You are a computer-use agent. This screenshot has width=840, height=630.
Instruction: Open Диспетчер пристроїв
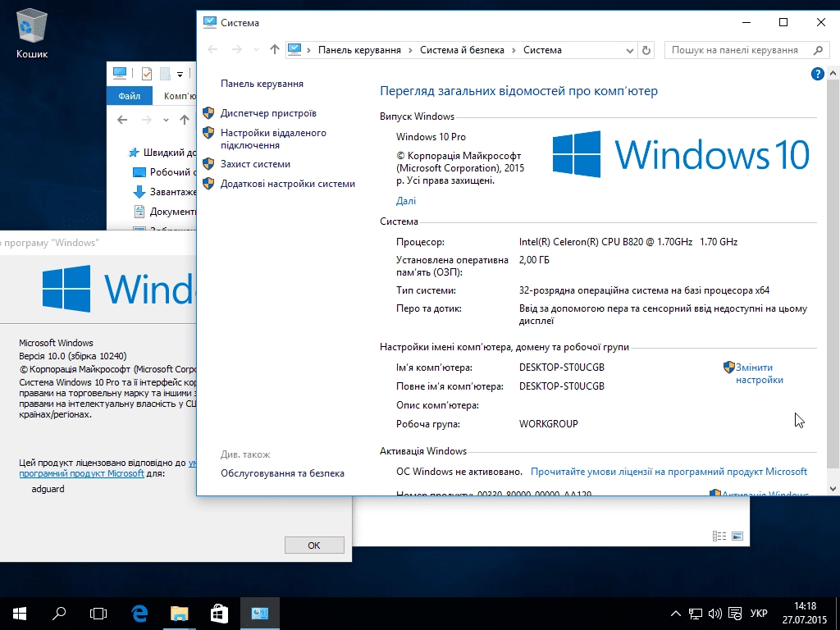pos(268,113)
